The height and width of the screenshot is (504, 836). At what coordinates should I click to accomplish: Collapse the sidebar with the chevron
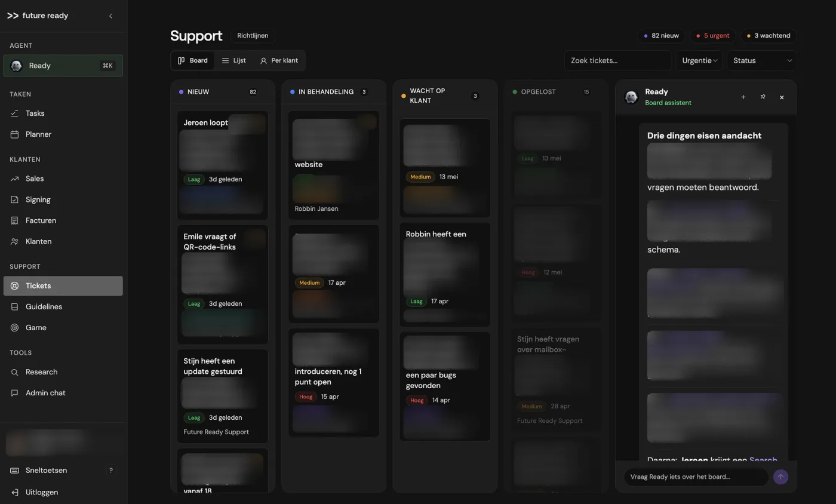click(110, 16)
